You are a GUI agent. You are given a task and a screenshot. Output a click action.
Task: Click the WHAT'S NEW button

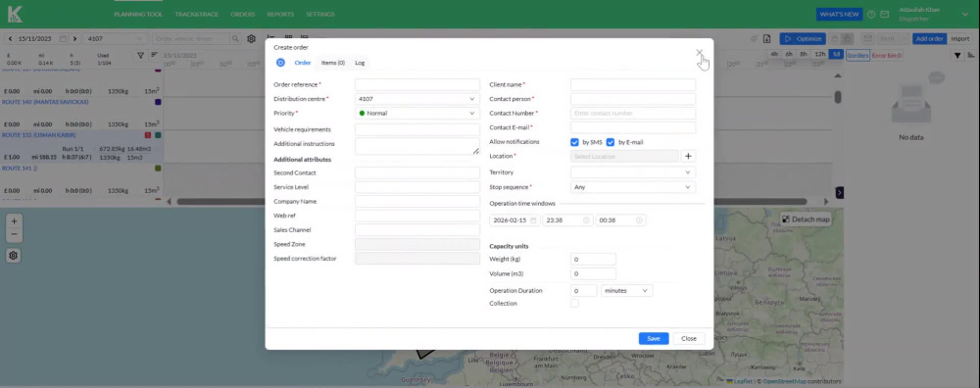[x=840, y=14]
